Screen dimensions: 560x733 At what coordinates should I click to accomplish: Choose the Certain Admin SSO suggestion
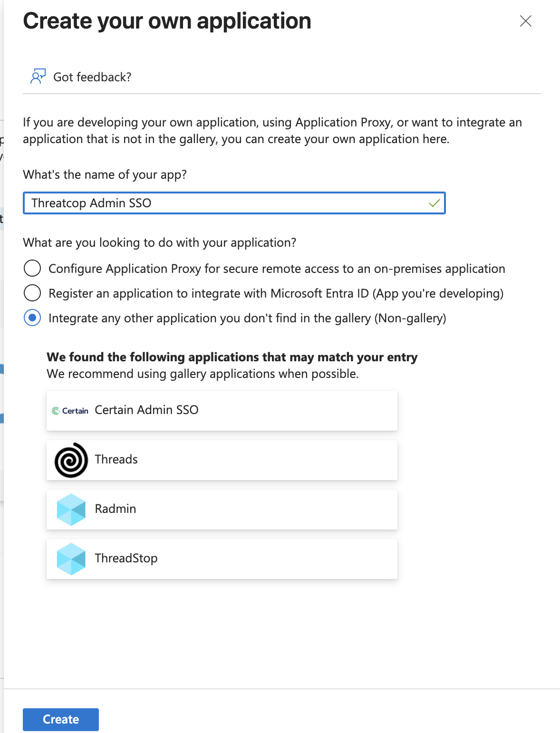[x=222, y=411]
